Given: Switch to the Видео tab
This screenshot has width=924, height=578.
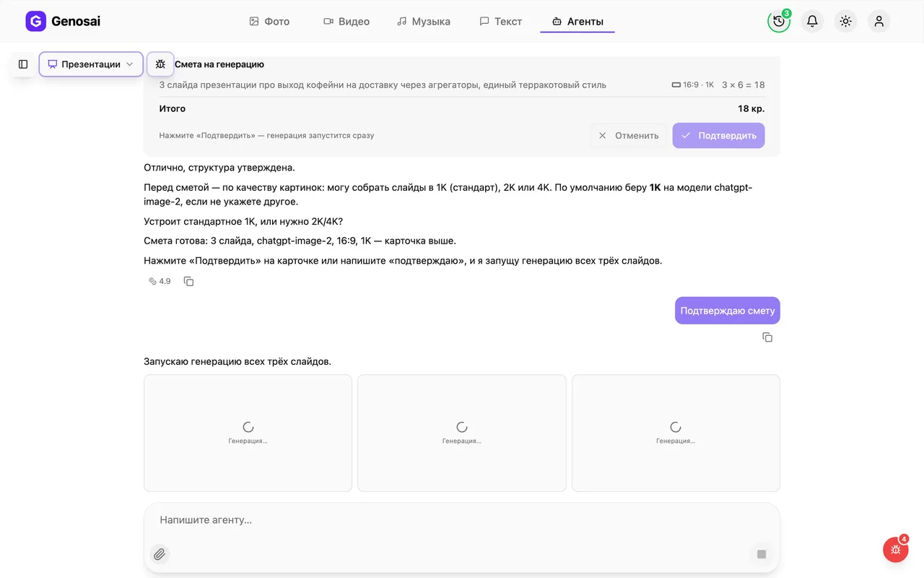Looking at the screenshot, I should (x=346, y=21).
